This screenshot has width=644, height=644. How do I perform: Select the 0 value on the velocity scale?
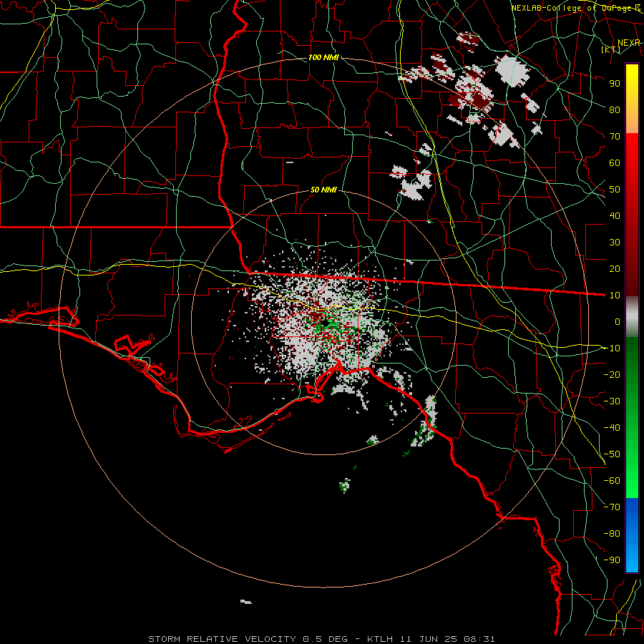coord(618,322)
